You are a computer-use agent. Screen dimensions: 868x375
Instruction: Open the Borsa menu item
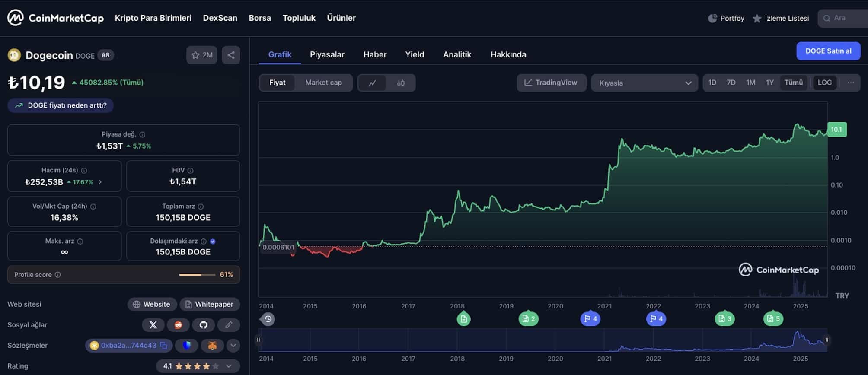click(x=260, y=18)
